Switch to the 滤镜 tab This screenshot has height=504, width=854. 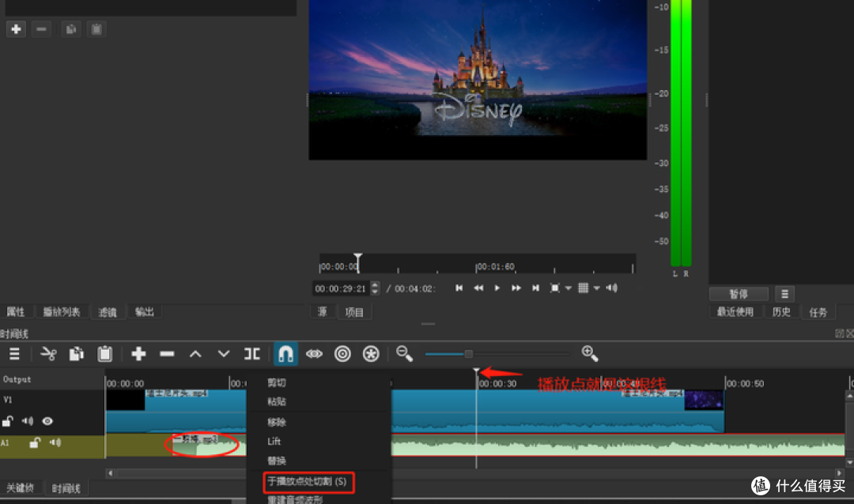[108, 312]
